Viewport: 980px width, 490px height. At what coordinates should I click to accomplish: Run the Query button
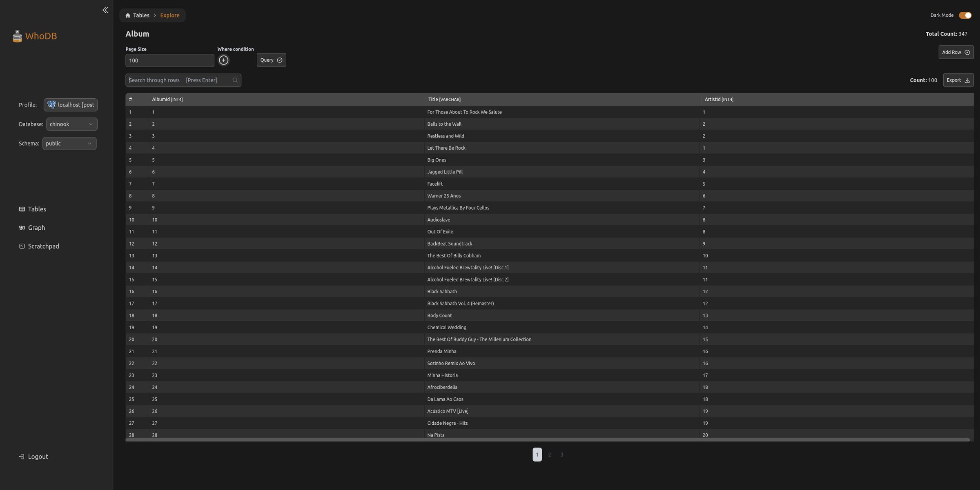pos(271,60)
